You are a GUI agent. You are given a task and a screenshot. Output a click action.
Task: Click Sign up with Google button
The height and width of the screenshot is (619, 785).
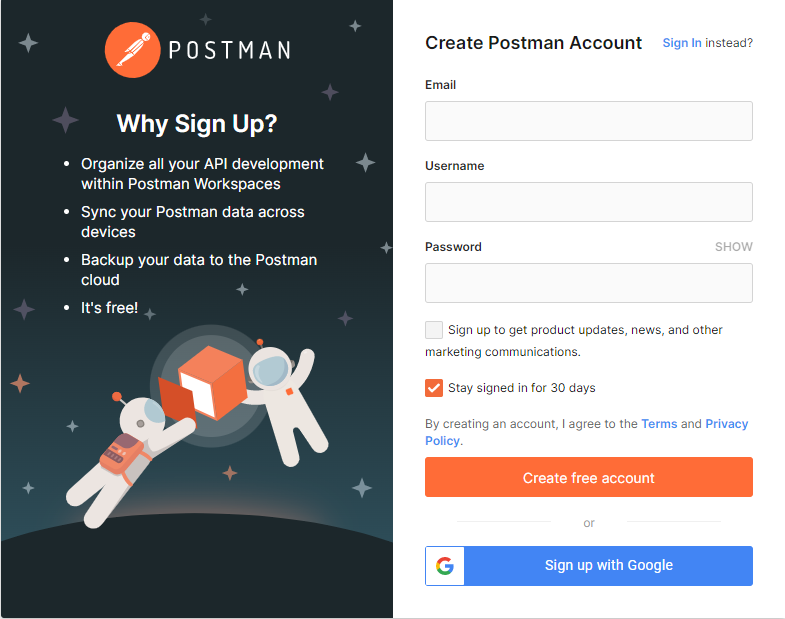click(x=589, y=566)
